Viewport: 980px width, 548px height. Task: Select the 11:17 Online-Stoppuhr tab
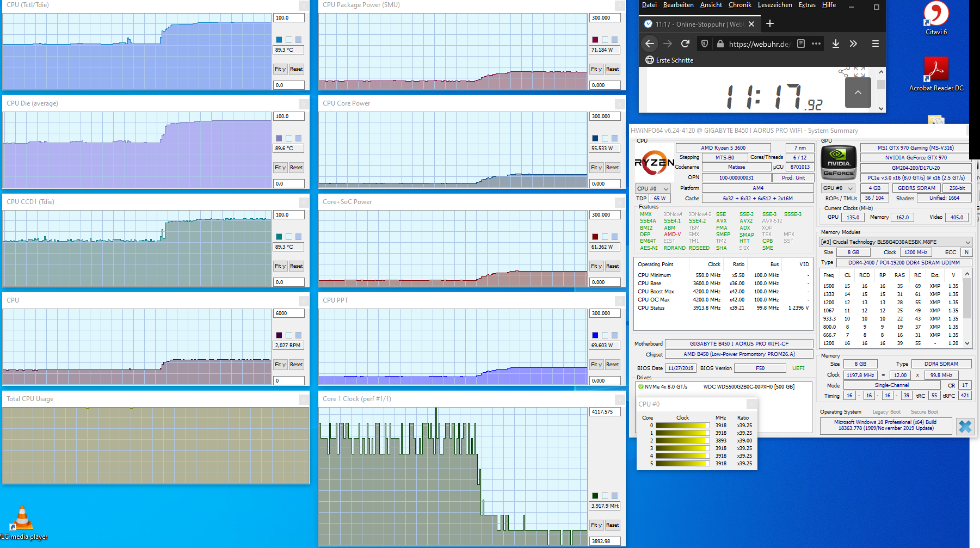tap(699, 24)
